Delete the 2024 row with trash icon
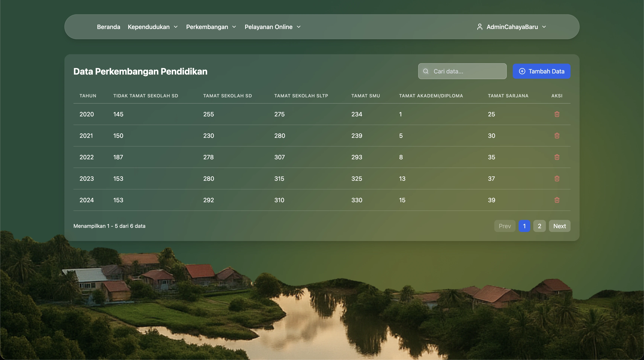This screenshot has height=360, width=644. pos(557,200)
